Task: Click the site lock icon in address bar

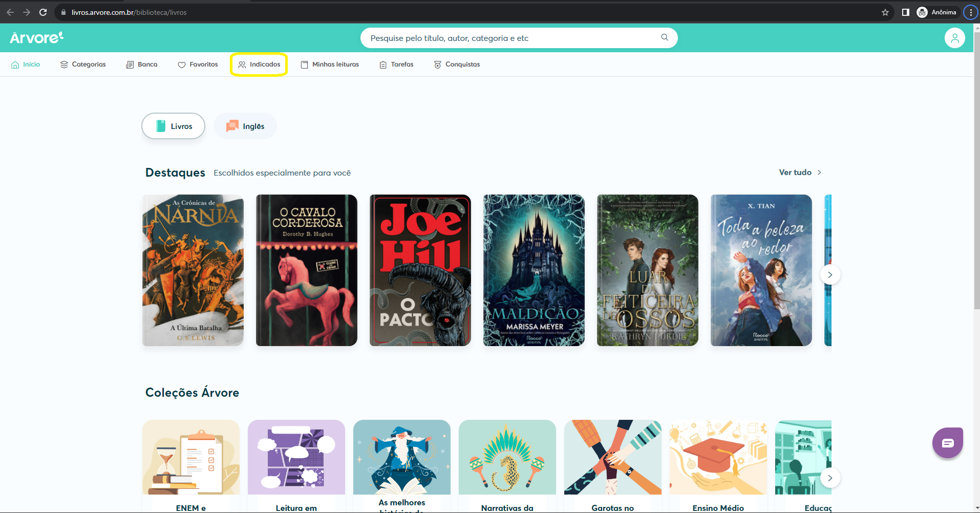Action: point(63,12)
